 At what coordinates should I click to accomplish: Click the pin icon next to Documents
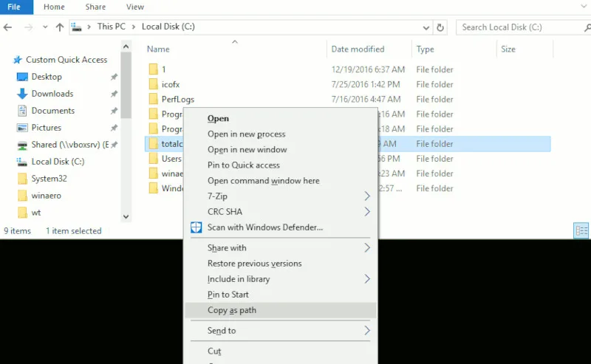click(x=114, y=111)
